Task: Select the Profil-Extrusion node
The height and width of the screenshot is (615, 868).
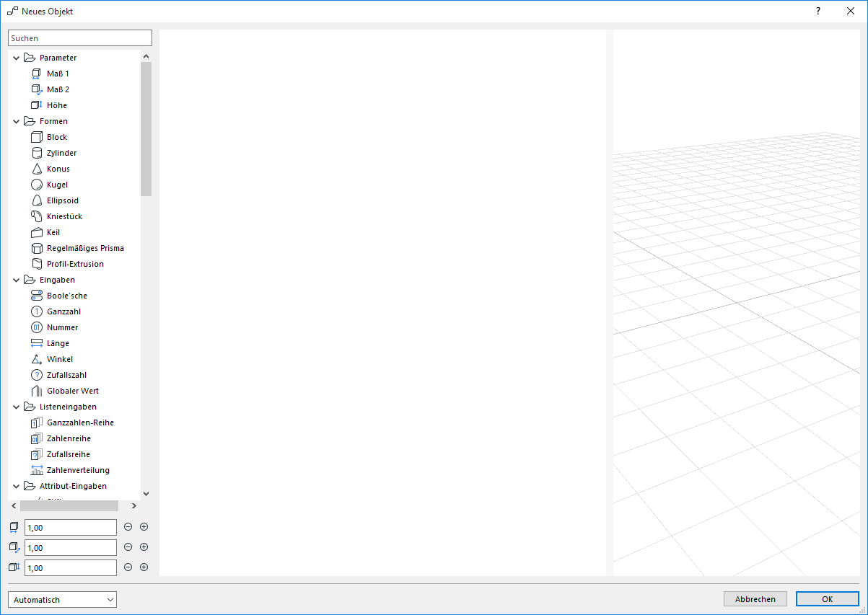Action: coord(74,263)
